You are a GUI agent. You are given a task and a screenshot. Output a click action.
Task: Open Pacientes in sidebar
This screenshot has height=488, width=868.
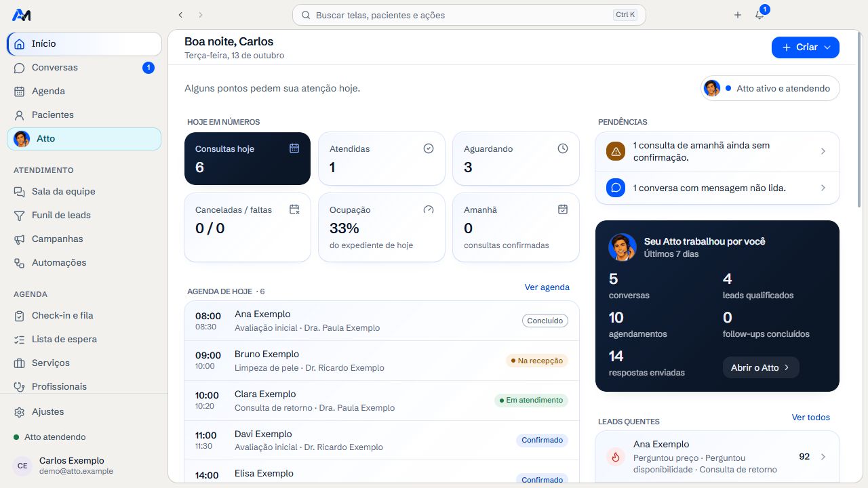tap(84, 115)
